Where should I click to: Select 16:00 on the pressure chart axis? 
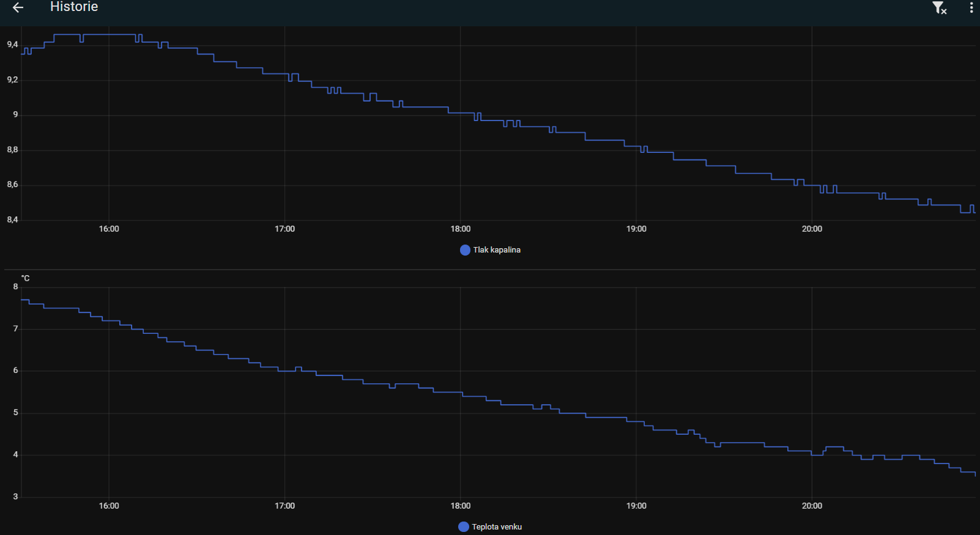(x=109, y=229)
